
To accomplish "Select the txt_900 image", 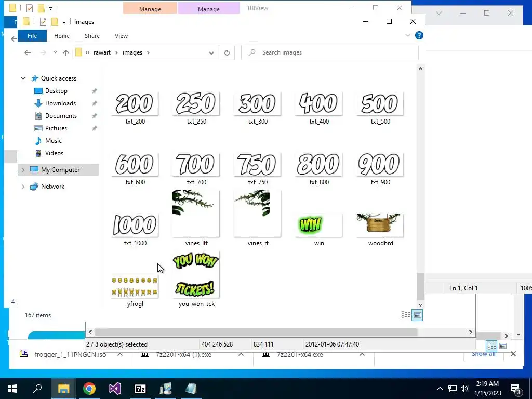I will (x=380, y=165).
